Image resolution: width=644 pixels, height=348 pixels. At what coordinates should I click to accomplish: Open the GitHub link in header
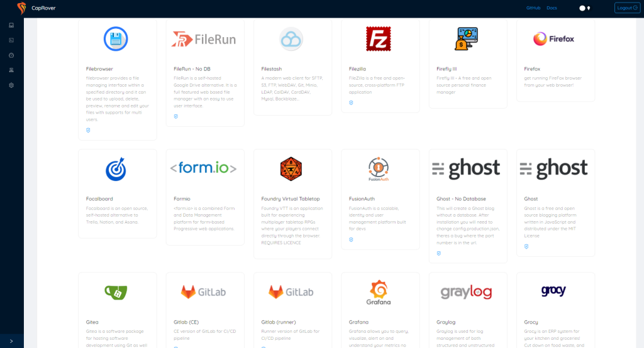(533, 8)
